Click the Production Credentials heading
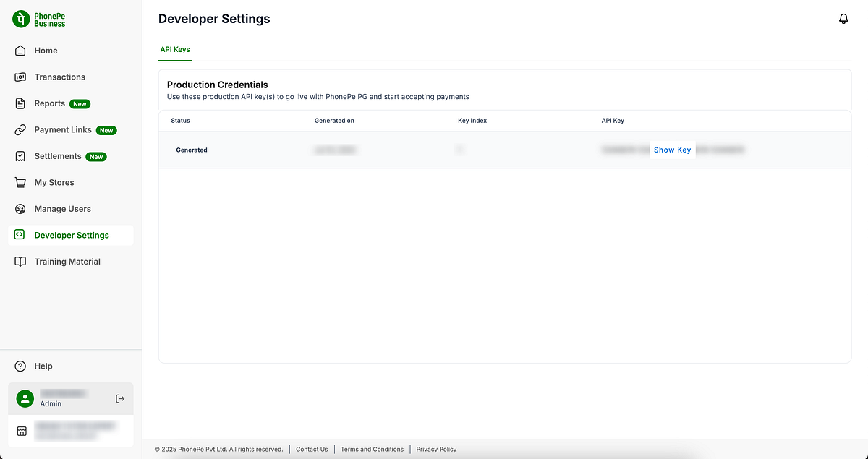This screenshot has width=868, height=459. pyautogui.click(x=218, y=85)
